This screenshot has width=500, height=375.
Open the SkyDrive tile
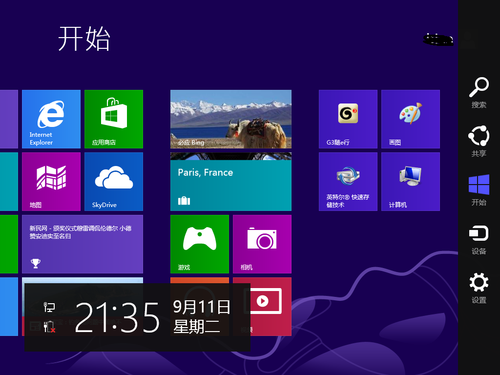114,182
